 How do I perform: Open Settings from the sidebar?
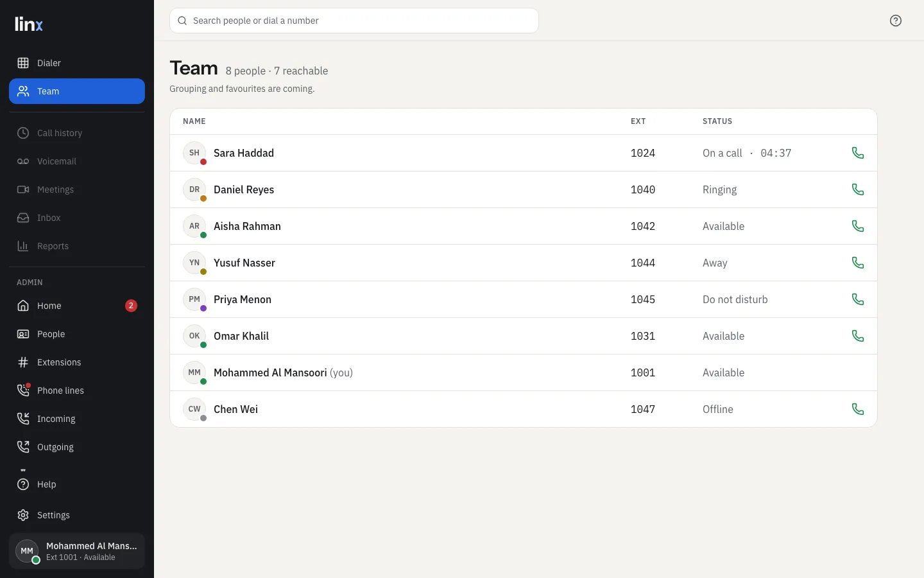pyautogui.click(x=77, y=515)
